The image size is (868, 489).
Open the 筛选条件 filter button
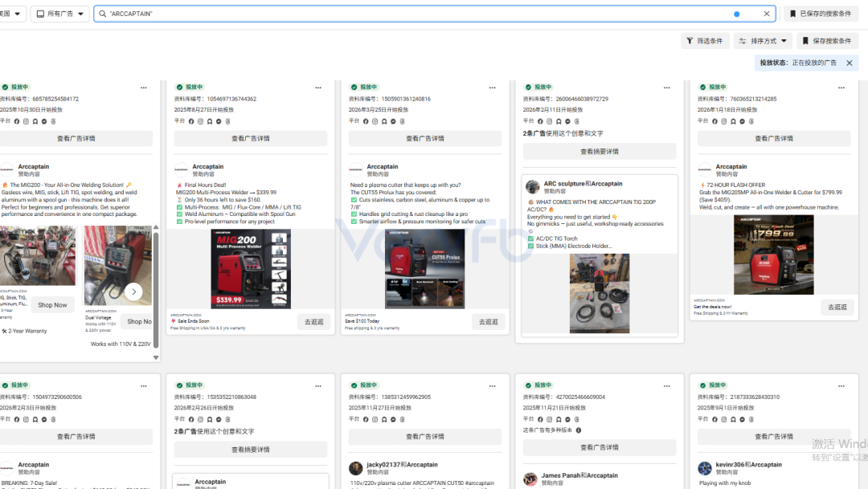[705, 41]
